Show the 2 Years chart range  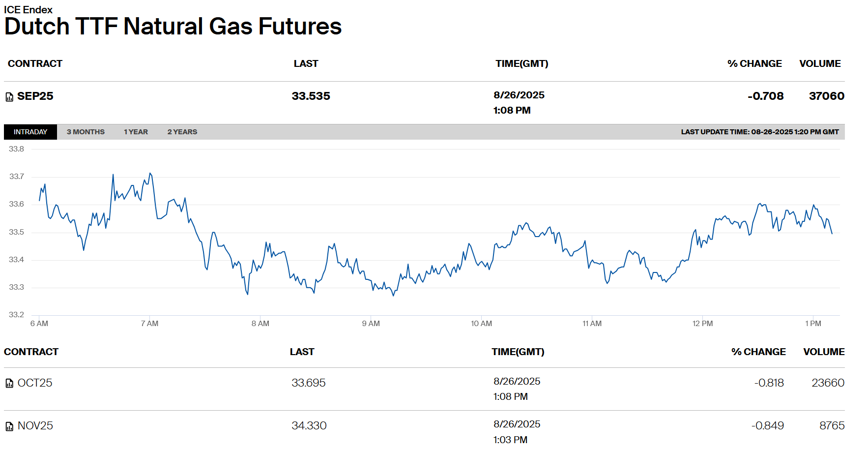point(182,132)
